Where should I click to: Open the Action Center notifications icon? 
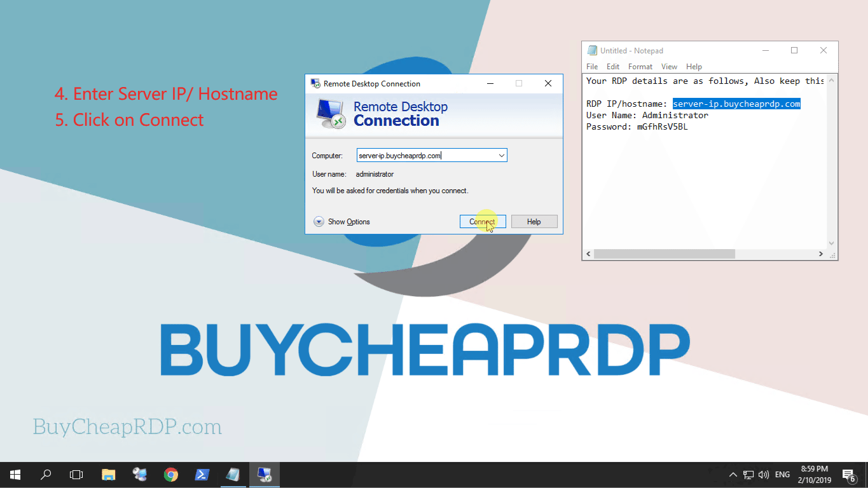(x=848, y=475)
